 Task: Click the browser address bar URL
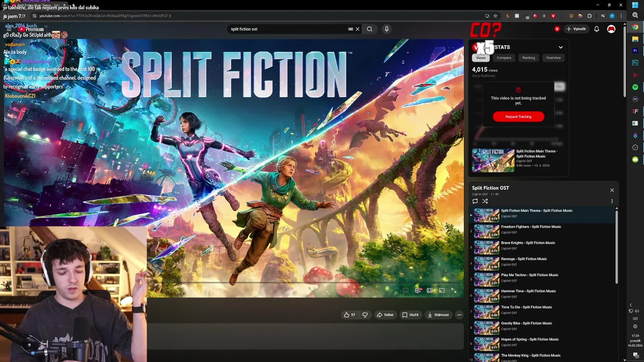(x=105, y=16)
